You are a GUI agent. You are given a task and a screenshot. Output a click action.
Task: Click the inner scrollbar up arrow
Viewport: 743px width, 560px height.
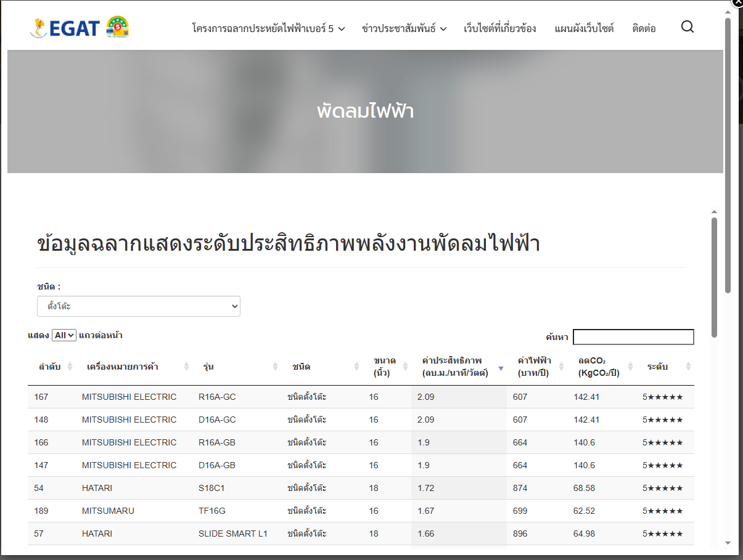[x=714, y=211]
